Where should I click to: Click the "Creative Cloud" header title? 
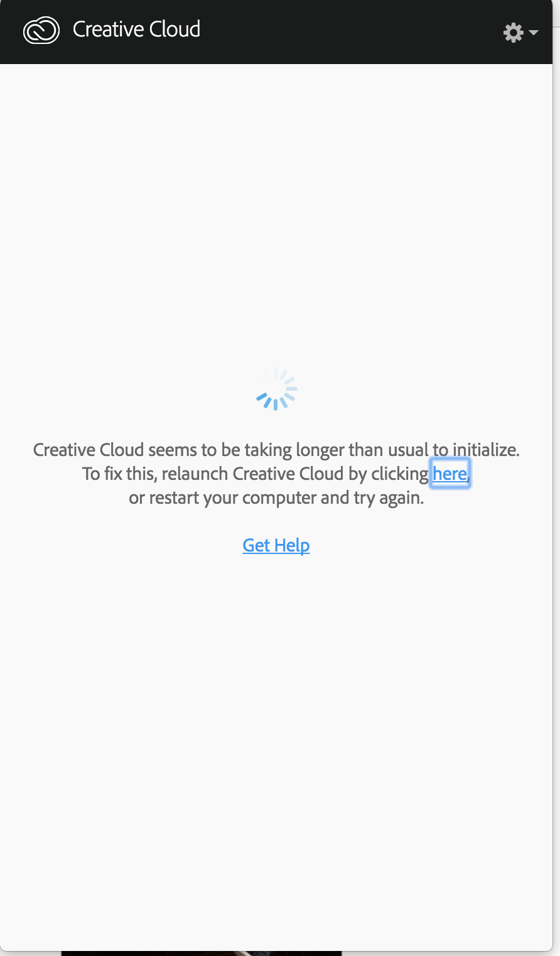136,30
